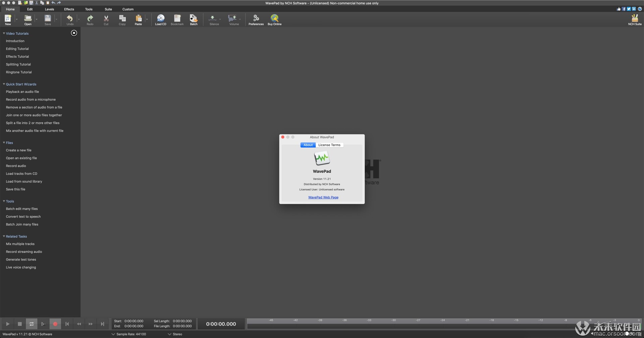Click the Twitter share icon

click(x=629, y=9)
